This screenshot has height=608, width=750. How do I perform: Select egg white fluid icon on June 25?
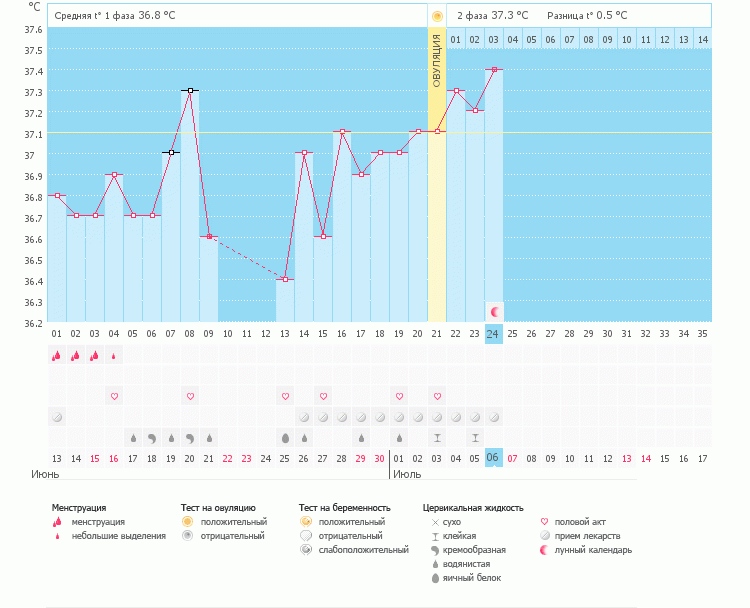coord(285,438)
